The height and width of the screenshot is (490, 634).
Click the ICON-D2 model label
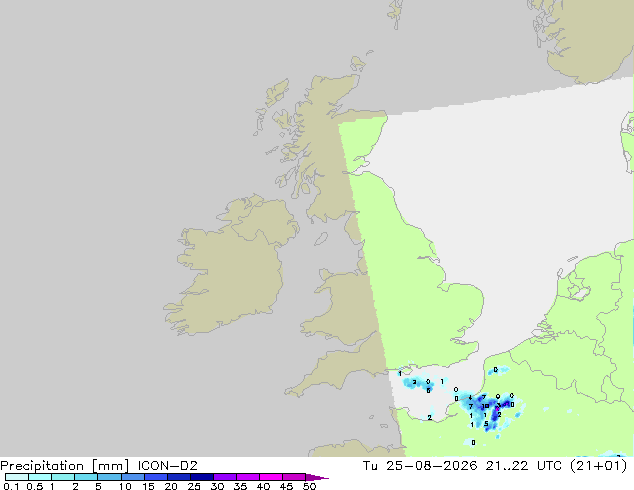[x=167, y=466]
